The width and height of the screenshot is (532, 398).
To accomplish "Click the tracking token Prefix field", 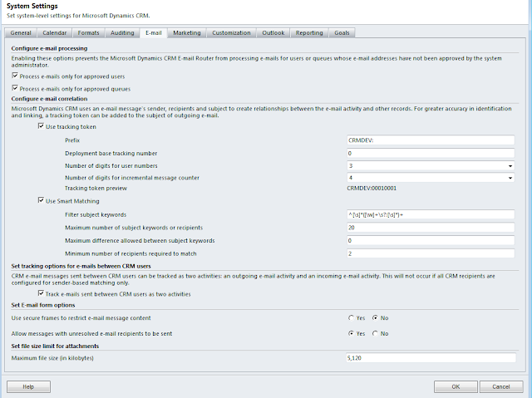I will pyautogui.click(x=431, y=141).
